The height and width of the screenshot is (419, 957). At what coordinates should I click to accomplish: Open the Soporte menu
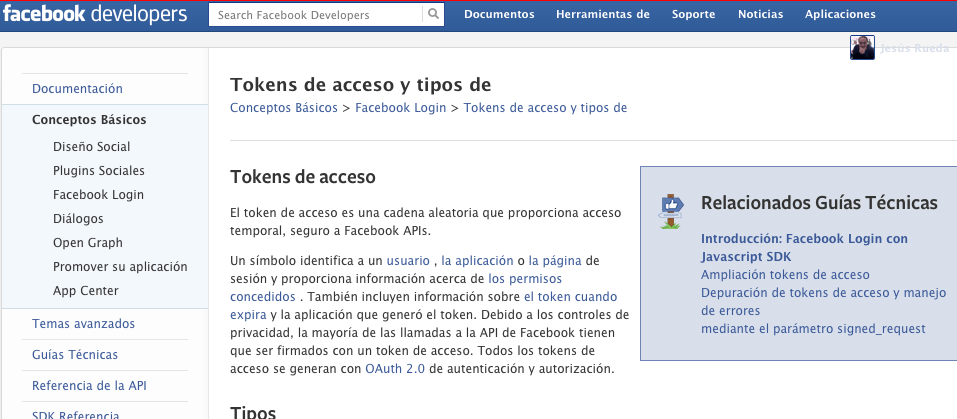pyautogui.click(x=693, y=14)
